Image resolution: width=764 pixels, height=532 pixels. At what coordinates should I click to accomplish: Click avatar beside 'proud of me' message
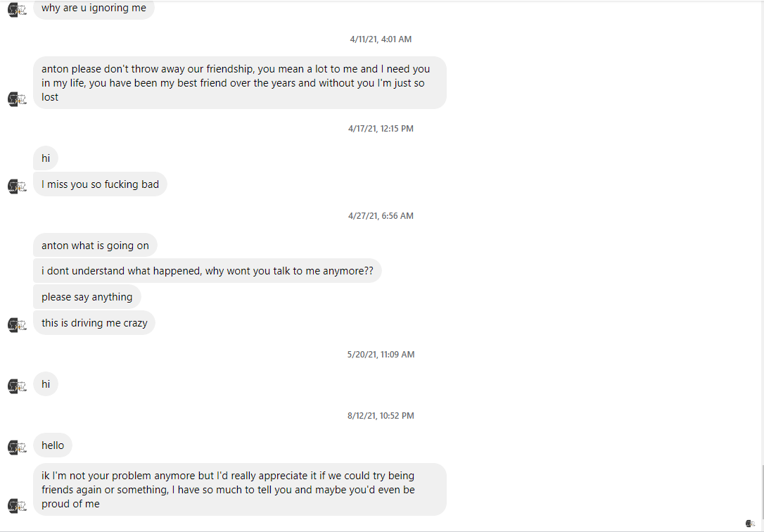17,506
